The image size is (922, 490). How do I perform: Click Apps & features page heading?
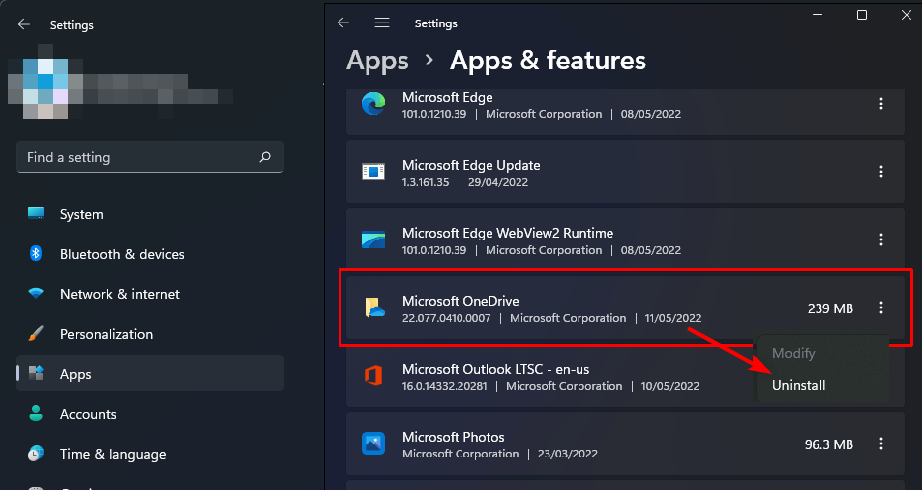pyautogui.click(x=547, y=61)
